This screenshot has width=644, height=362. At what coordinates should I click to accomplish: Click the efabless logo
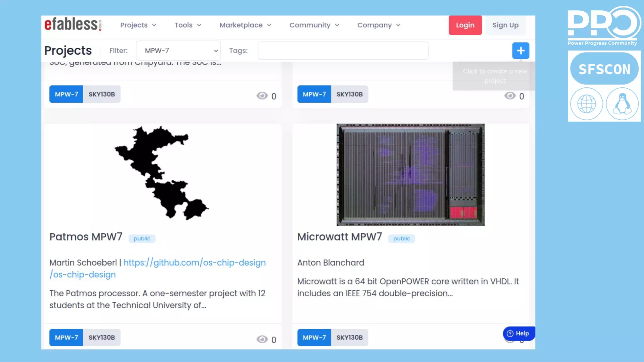click(73, 25)
